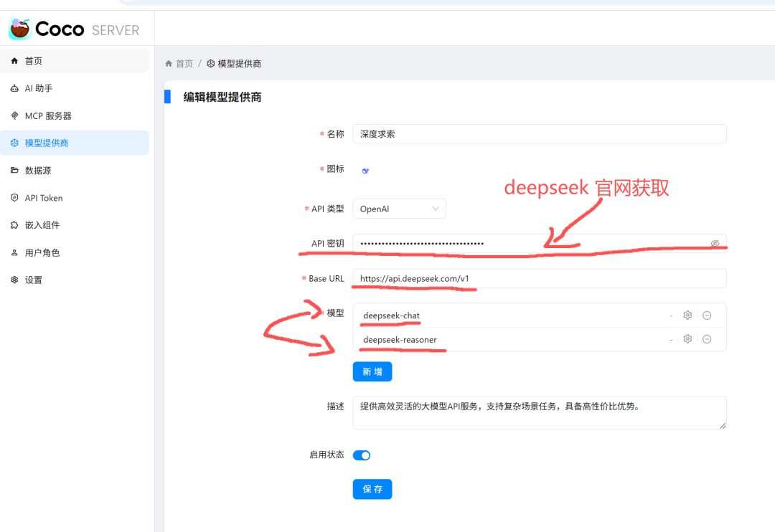Reveal the API key with the eye toggle
Screen dimensions: 775x532
(x=715, y=243)
